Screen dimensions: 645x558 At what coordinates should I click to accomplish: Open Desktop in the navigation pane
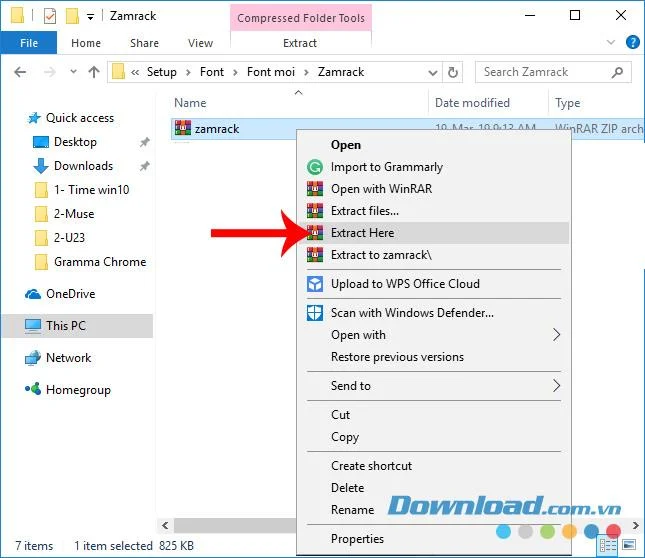click(75, 142)
